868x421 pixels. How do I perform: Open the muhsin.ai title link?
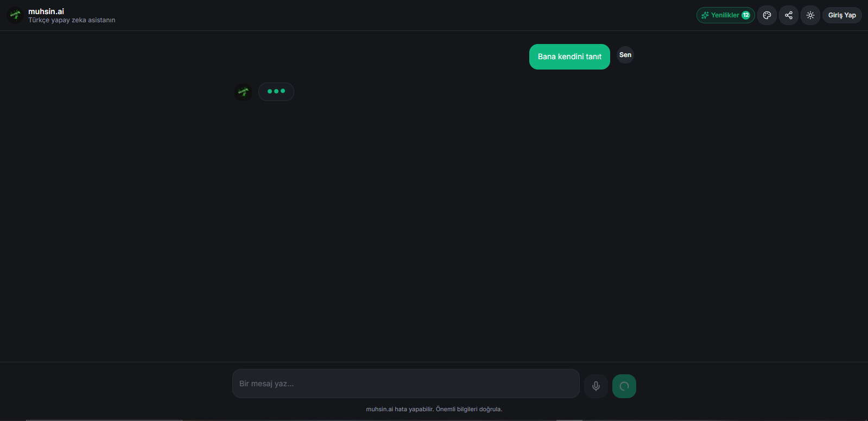click(x=46, y=11)
